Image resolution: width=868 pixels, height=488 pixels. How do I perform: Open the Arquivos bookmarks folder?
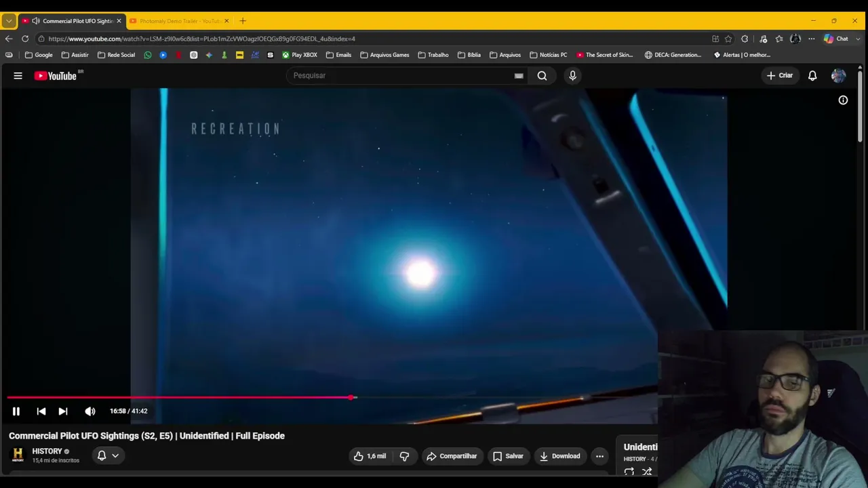[x=505, y=55]
